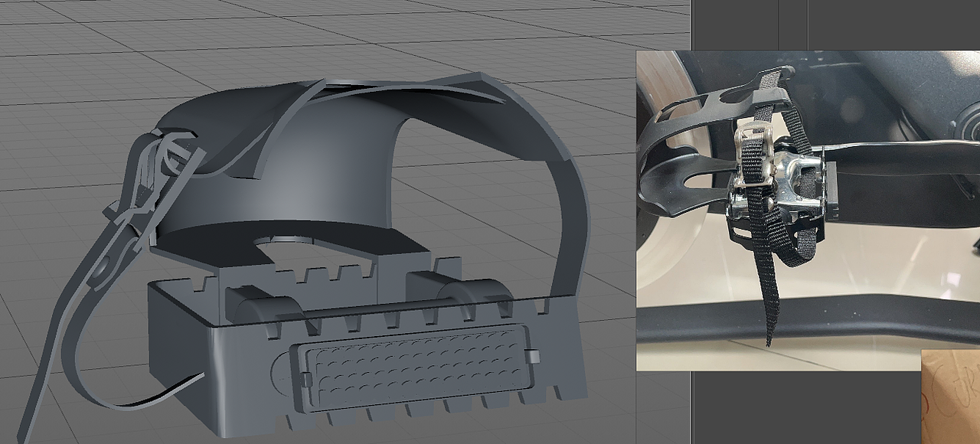Image resolution: width=980 pixels, height=444 pixels.
Task: Click the cardboard image thumbnail in the corner
Action: 950,397
